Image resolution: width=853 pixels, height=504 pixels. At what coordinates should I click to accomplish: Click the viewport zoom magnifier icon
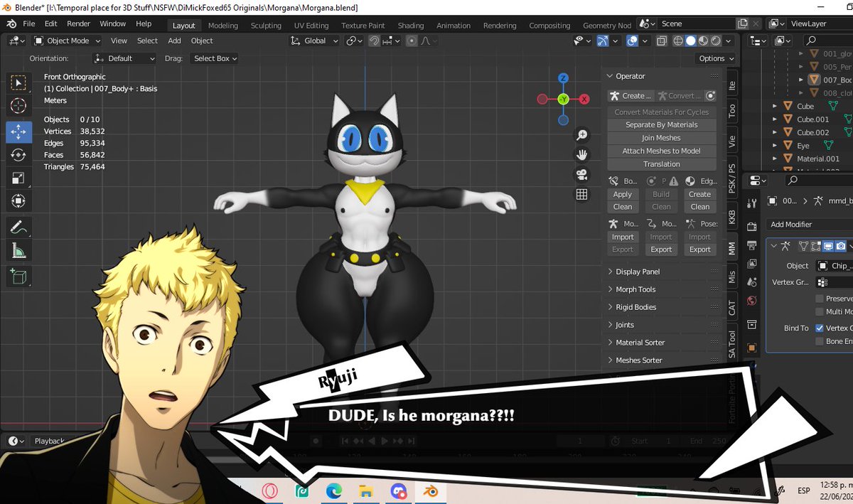click(581, 135)
